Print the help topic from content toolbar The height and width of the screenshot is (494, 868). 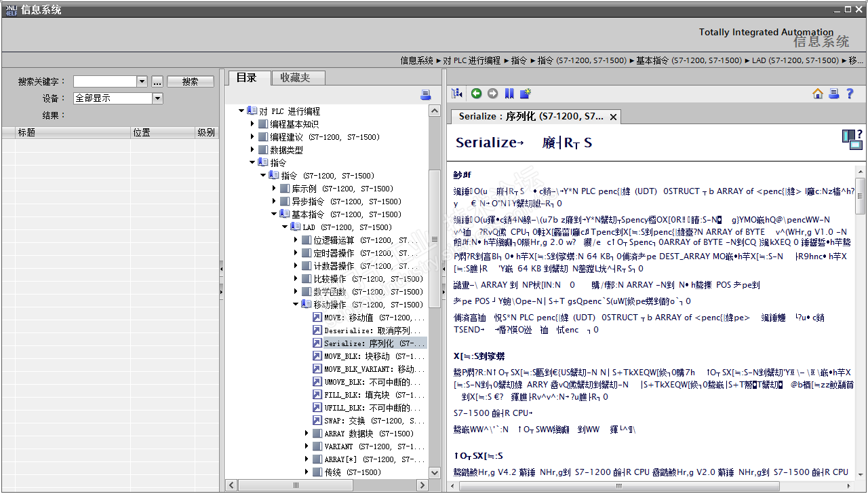tap(834, 94)
